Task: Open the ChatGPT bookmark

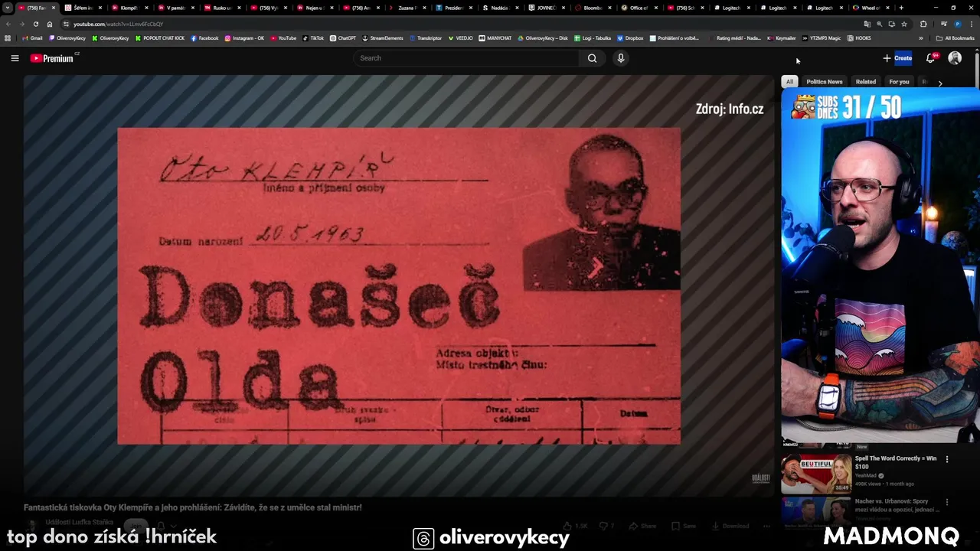Action: click(x=343, y=38)
